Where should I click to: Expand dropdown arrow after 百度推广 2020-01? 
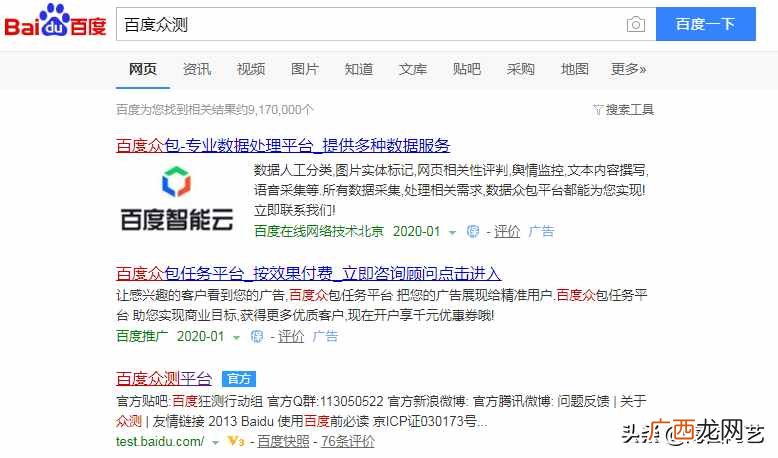point(236,337)
